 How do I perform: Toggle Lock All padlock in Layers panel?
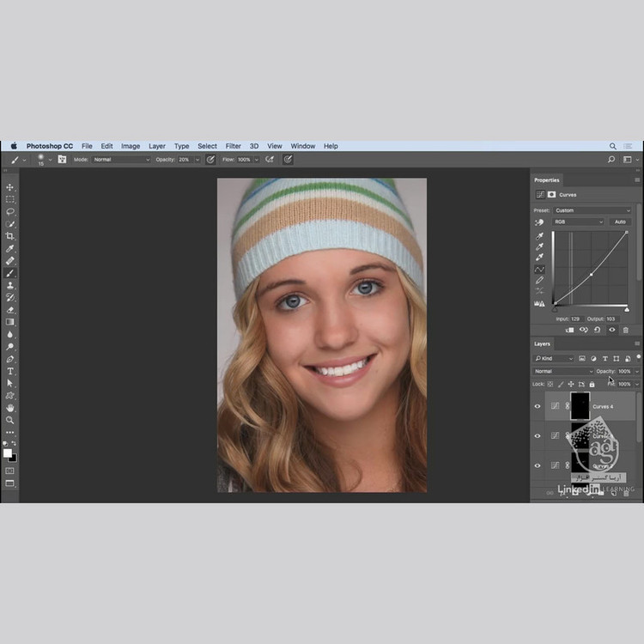pyautogui.click(x=592, y=384)
